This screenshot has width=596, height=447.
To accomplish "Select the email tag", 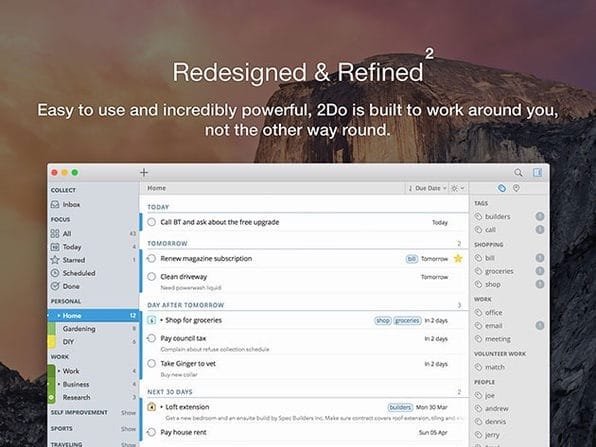I will (509, 326).
